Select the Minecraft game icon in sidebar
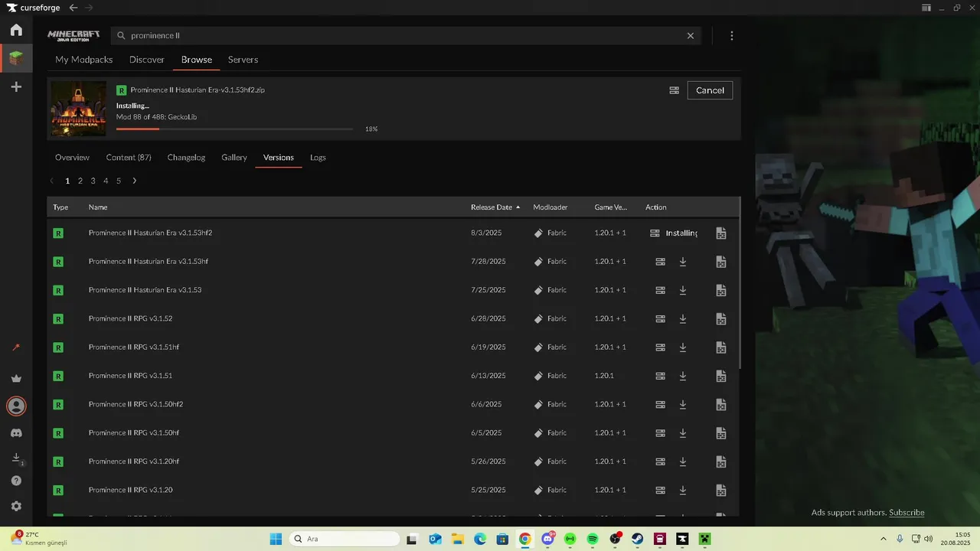 pyautogui.click(x=16, y=58)
